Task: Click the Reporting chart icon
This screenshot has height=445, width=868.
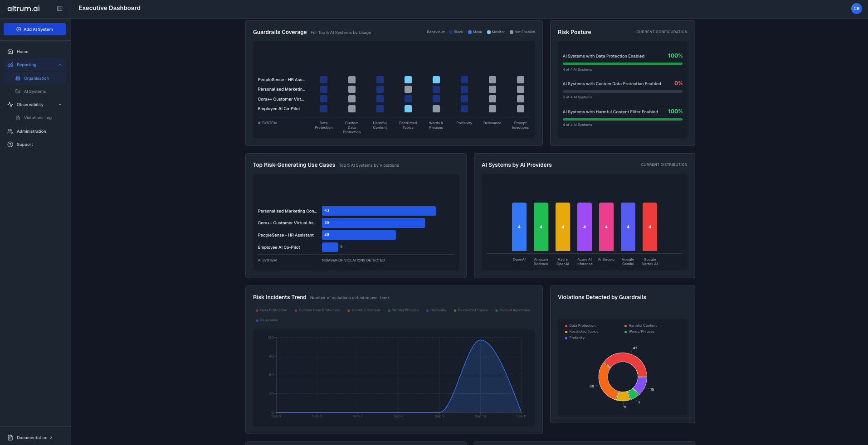Action: click(x=10, y=65)
